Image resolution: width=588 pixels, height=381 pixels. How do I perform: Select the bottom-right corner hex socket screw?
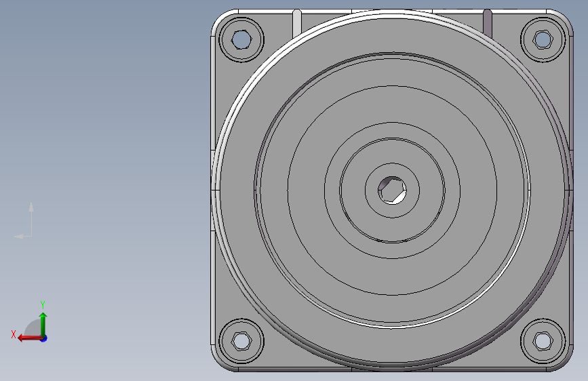[543, 341]
